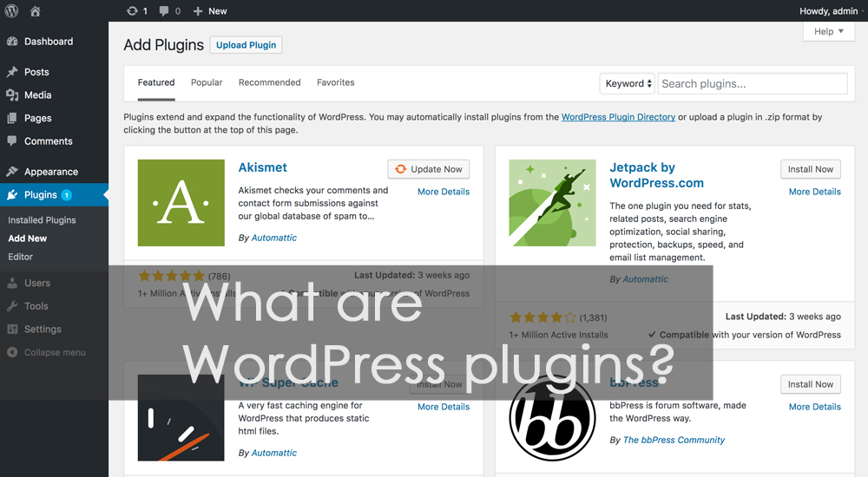
Task: Open the New content menu
Action: coord(210,10)
